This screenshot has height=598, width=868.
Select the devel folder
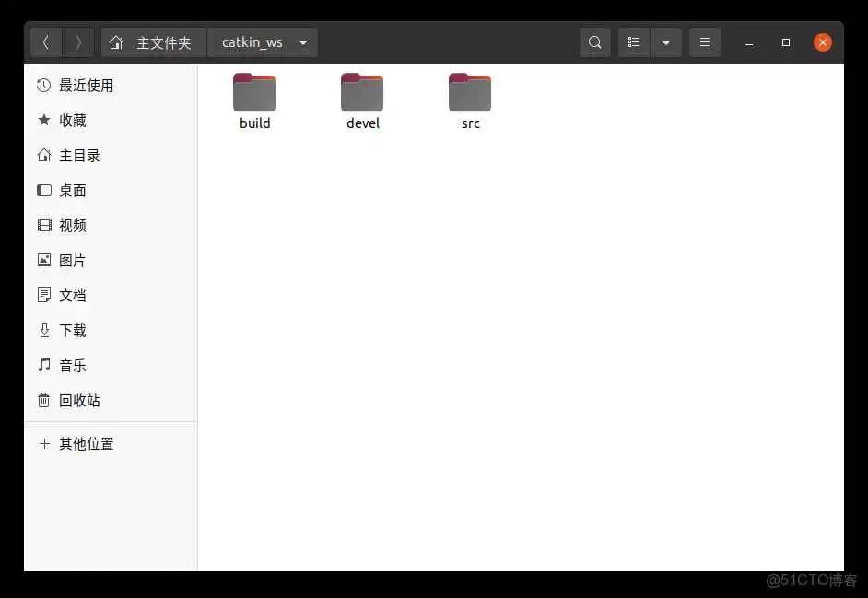[x=362, y=97]
